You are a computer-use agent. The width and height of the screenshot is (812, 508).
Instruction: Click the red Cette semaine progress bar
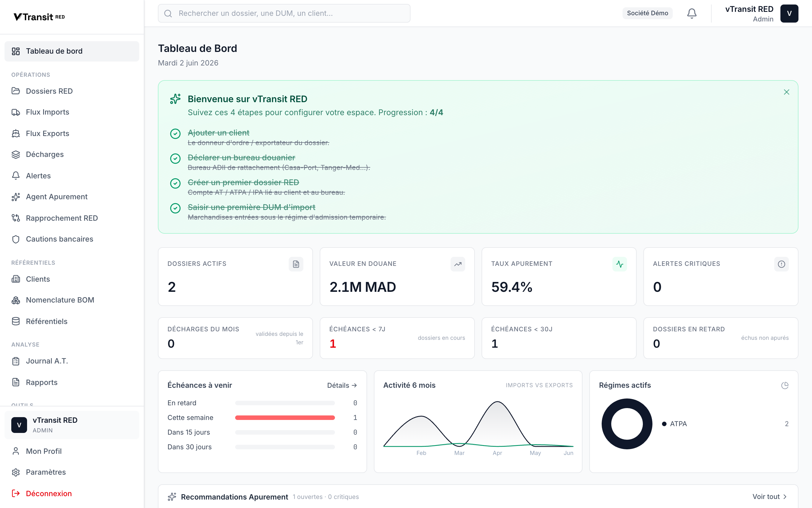[285, 418]
